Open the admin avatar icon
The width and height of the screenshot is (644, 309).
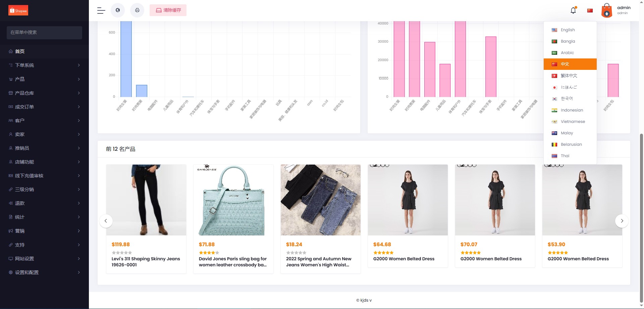tap(607, 10)
